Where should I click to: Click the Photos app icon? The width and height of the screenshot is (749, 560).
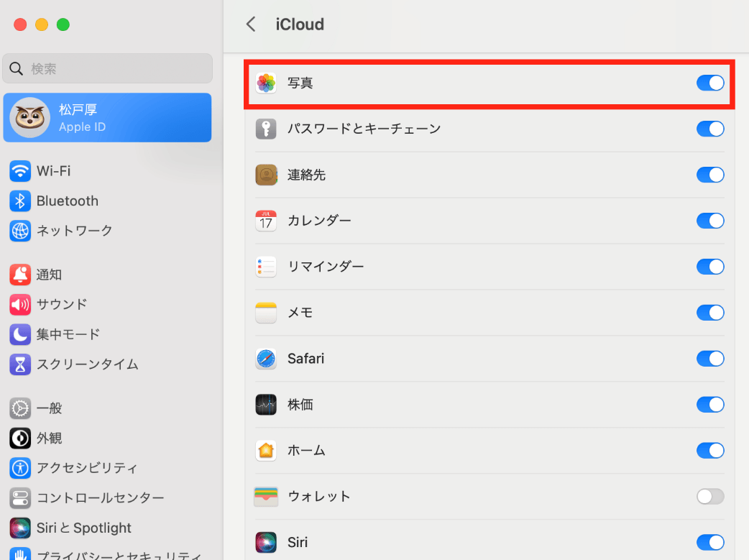(266, 83)
